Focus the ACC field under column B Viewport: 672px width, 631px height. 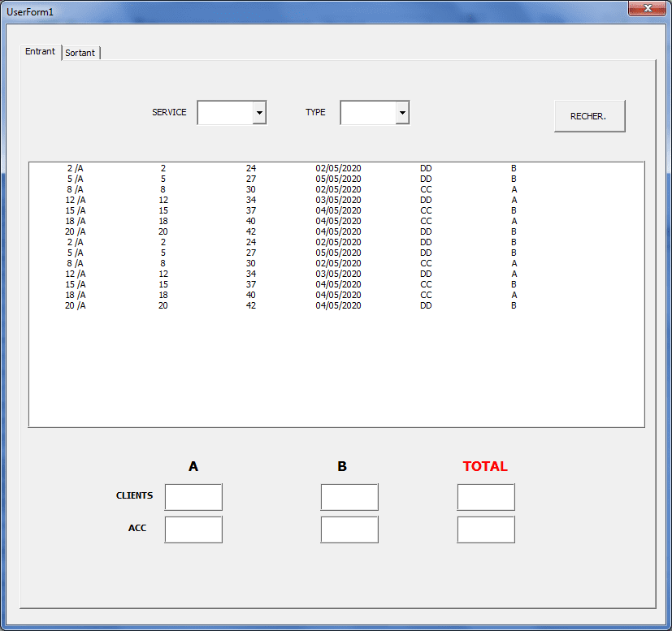[x=349, y=529]
